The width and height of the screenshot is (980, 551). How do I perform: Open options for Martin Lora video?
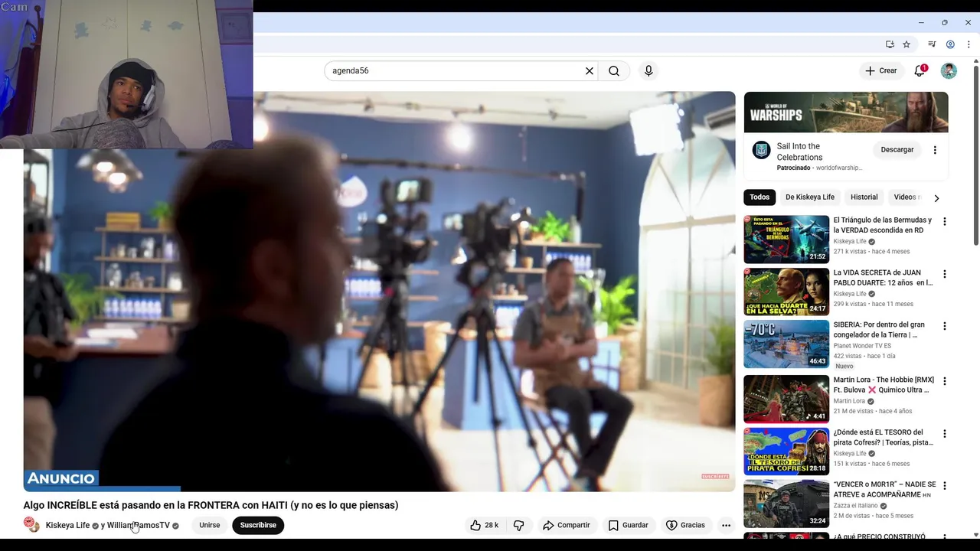pos(945,381)
